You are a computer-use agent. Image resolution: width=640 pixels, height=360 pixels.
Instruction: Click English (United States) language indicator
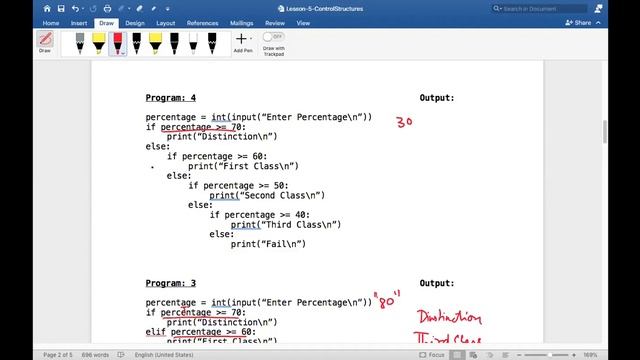point(164,355)
